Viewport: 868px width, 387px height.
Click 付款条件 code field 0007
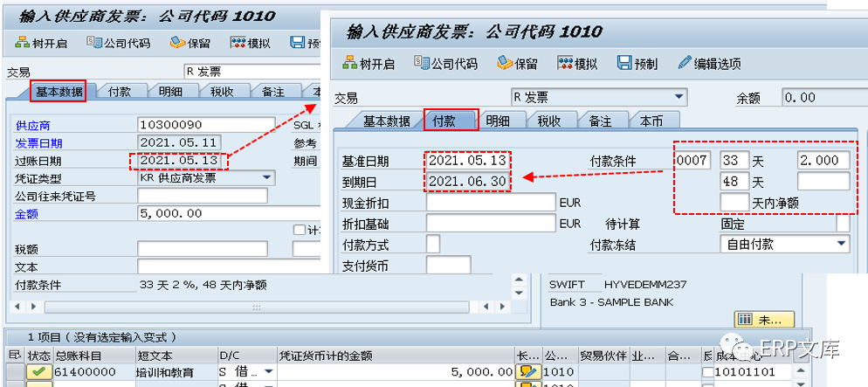pyautogui.click(x=692, y=161)
